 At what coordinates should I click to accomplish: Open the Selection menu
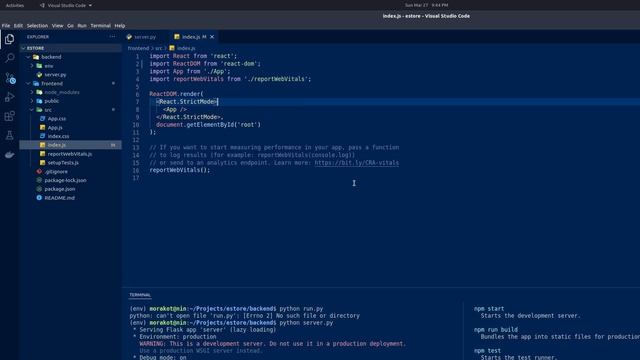click(37, 25)
